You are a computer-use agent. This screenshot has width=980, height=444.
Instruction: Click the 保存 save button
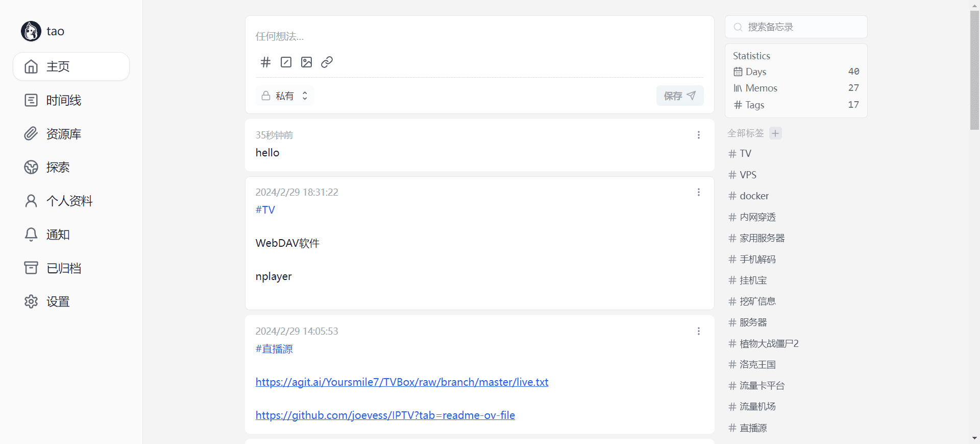click(679, 96)
